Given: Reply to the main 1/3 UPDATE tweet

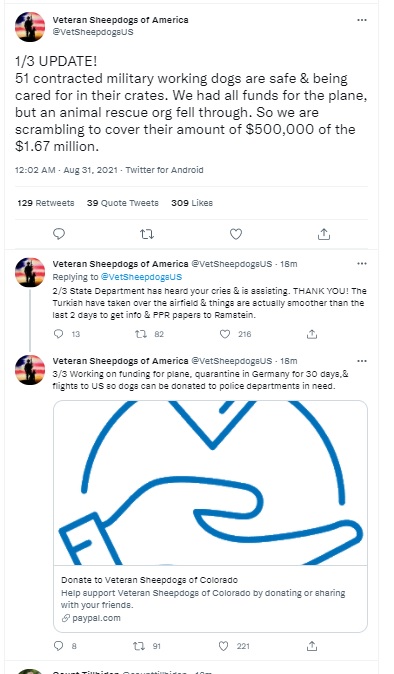Looking at the screenshot, I should [59, 234].
